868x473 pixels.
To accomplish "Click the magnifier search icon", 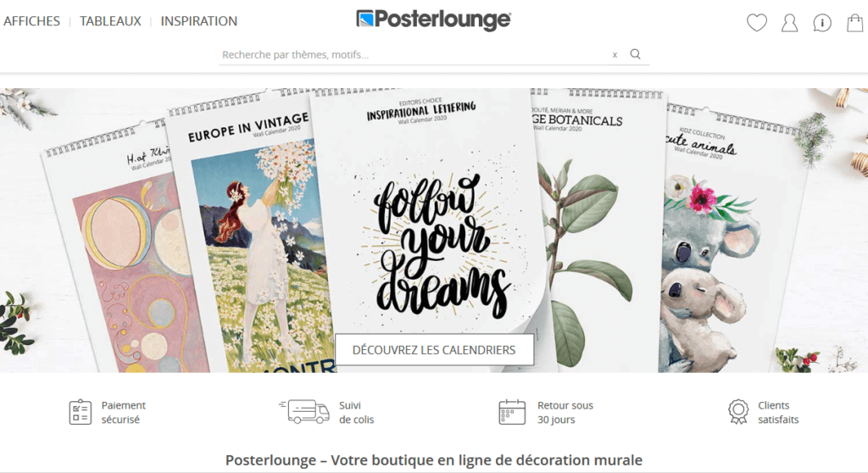I will pos(636,54).
